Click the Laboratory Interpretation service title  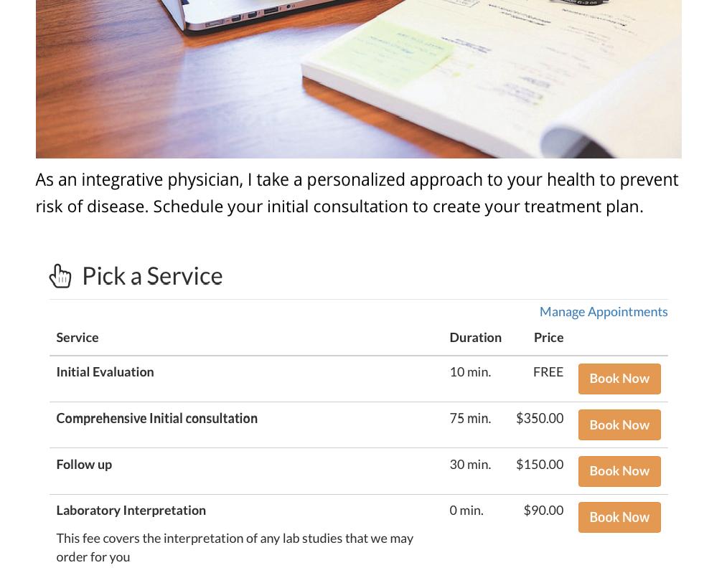[x=131, y=511]
